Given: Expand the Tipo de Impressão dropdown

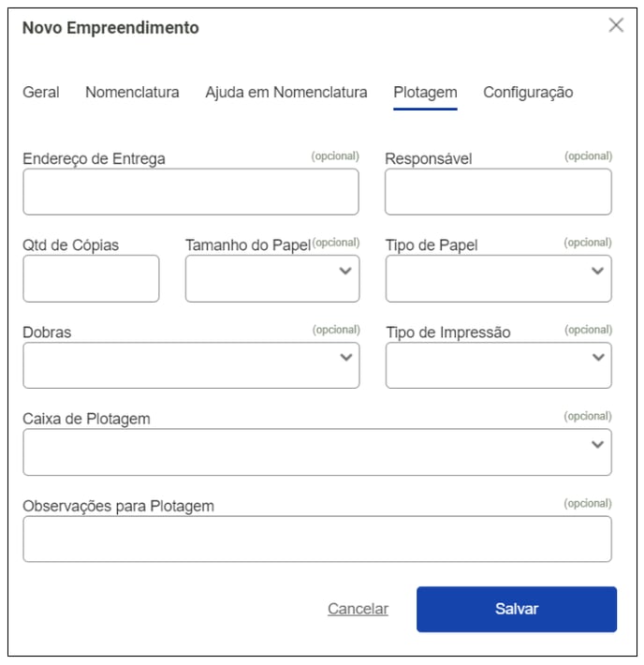Looking at the screenshot, I should tap(498, 365).
